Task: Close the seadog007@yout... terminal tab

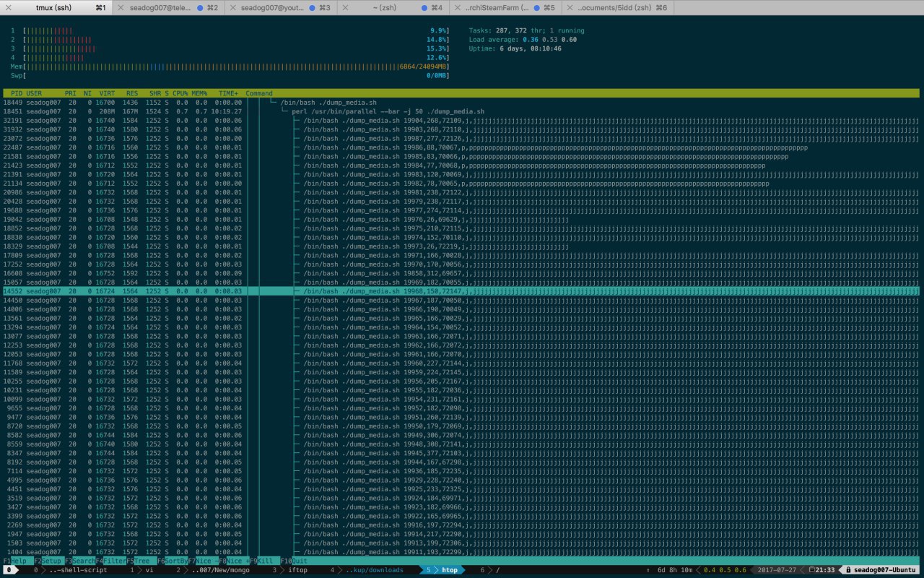Action: 233,7
